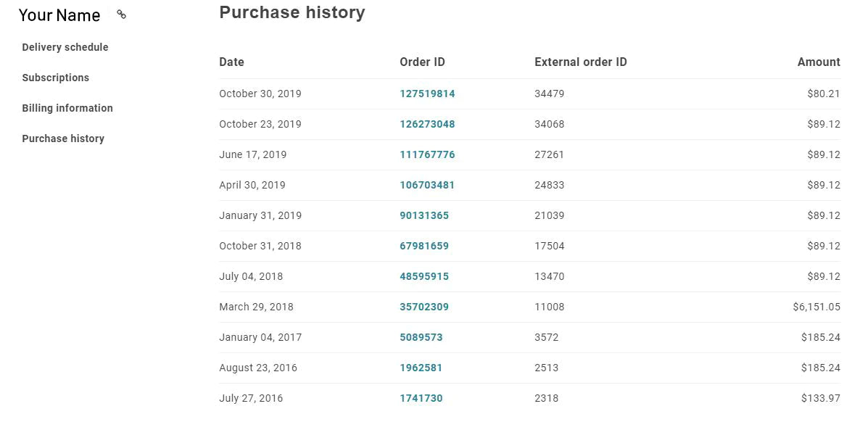The image size is (868, 422).
Task: Click the Date column header
Action: pyautogui.click(x=231, y=62)
